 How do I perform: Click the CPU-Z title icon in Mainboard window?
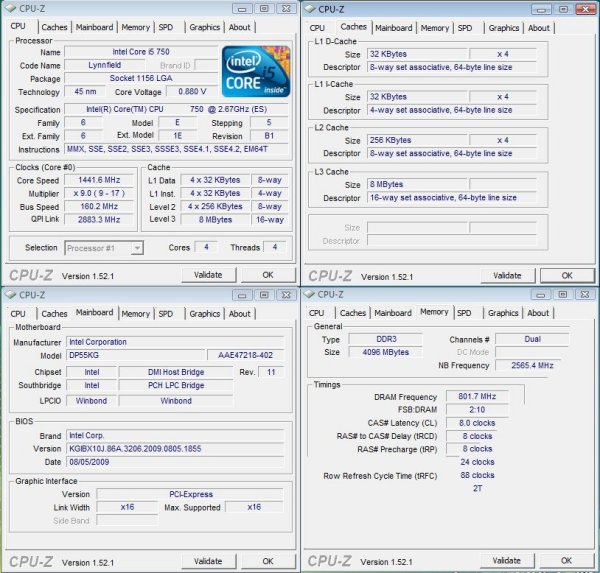tap(11, 294)
